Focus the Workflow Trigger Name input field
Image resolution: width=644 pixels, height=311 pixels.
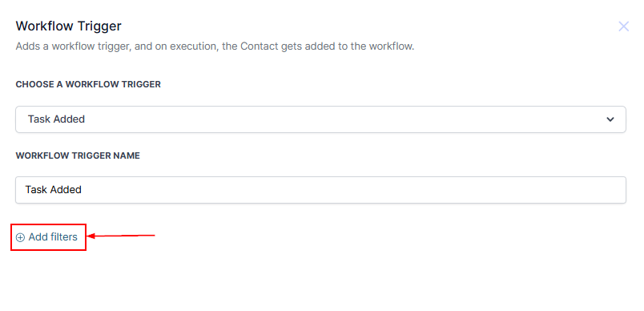320,190
